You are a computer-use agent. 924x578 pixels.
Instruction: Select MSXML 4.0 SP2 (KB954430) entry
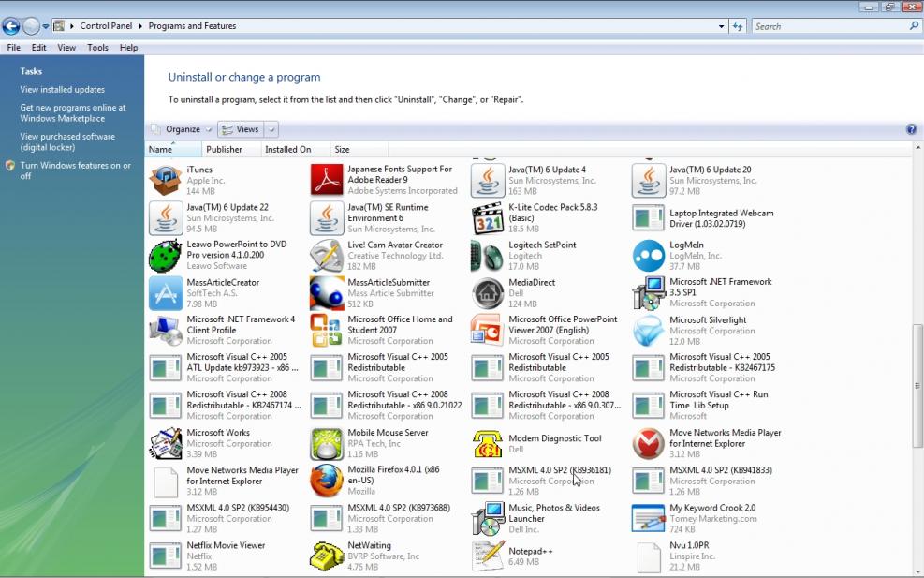pyautogui.click(x=224, y=518)
